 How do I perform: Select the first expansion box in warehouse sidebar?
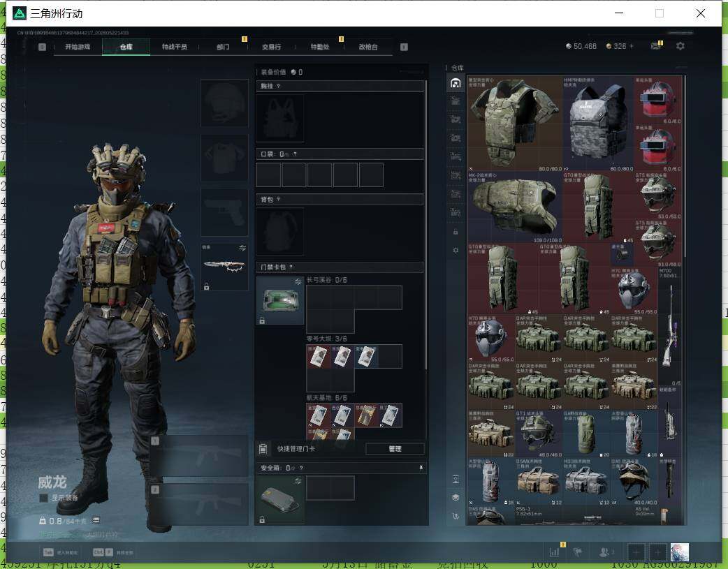[456, 101]
